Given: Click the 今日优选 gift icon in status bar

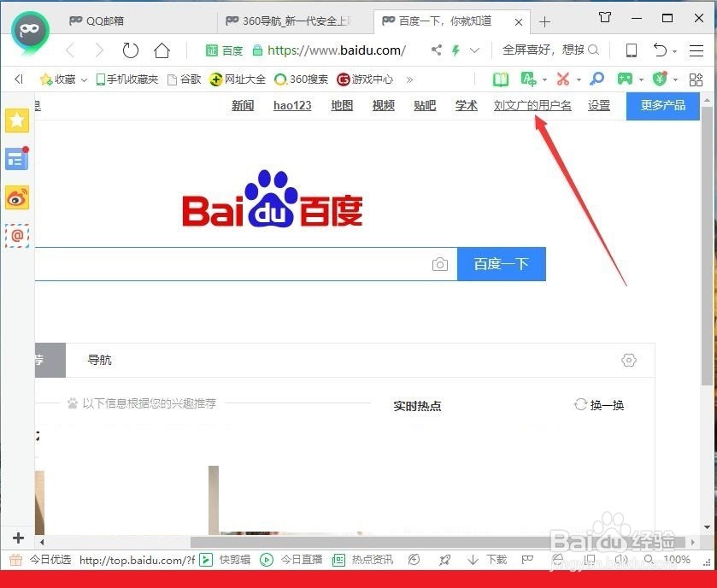Looking at the screenshot, I should 16,560.
